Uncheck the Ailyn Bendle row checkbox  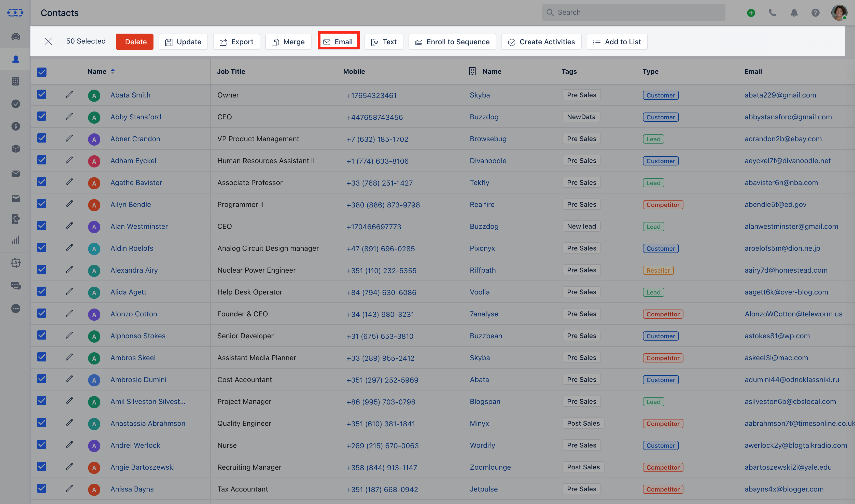point(42,204)
